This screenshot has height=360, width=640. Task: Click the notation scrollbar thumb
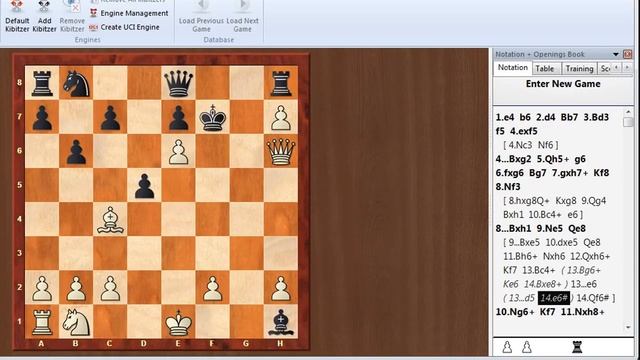(629, 122)
